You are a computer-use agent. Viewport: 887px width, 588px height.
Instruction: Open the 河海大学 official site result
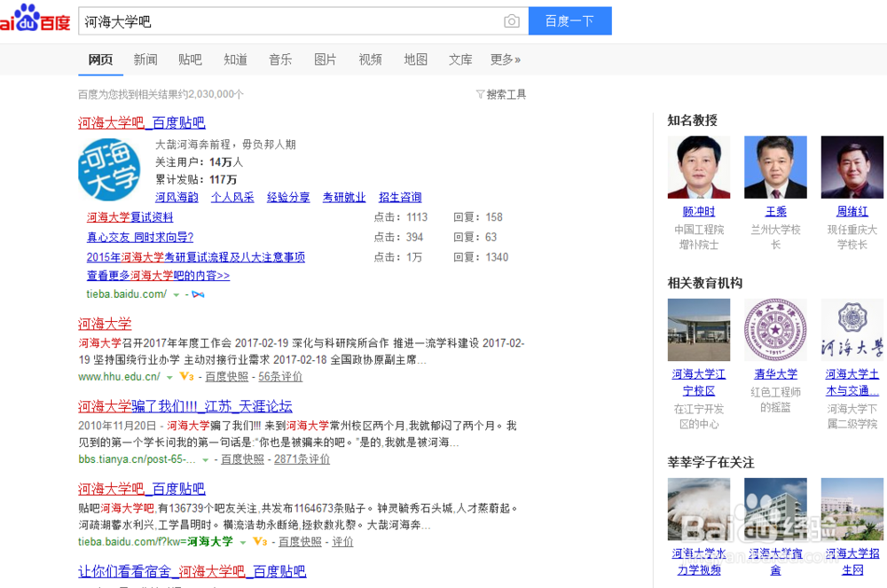(105, 324)
